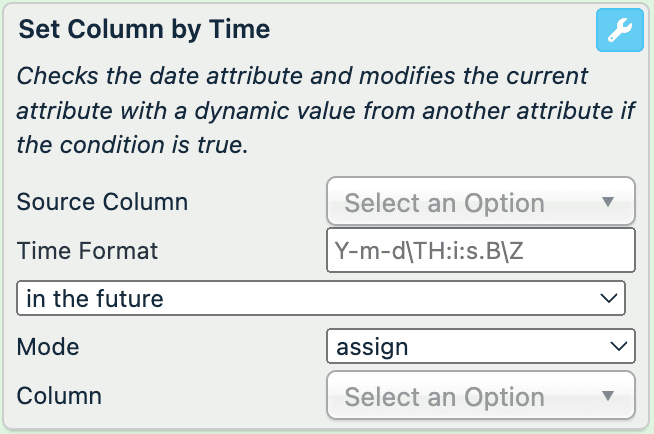Open the bottom Column select dropdown

(x=480, y=396)
